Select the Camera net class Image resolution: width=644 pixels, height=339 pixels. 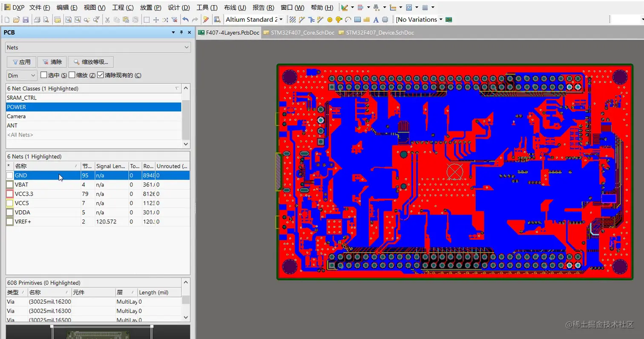pyautogui.click(x=94, y=116)
